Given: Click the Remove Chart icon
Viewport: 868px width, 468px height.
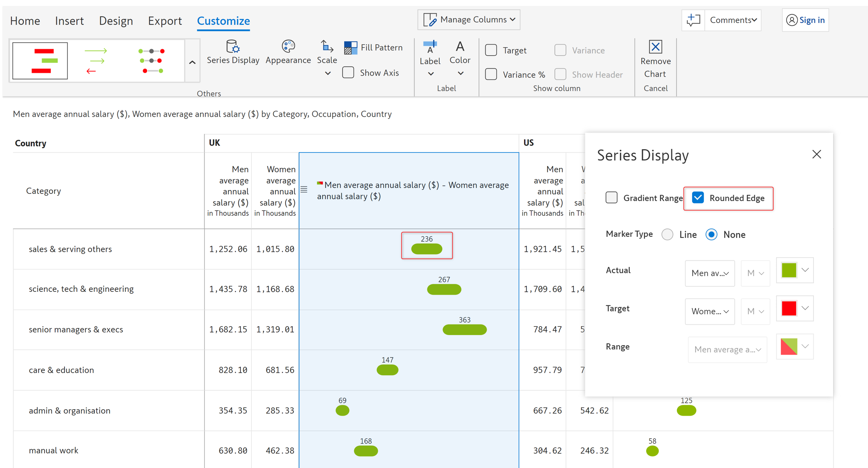Looking at the screenshot, I should click(x=655, y=47).
